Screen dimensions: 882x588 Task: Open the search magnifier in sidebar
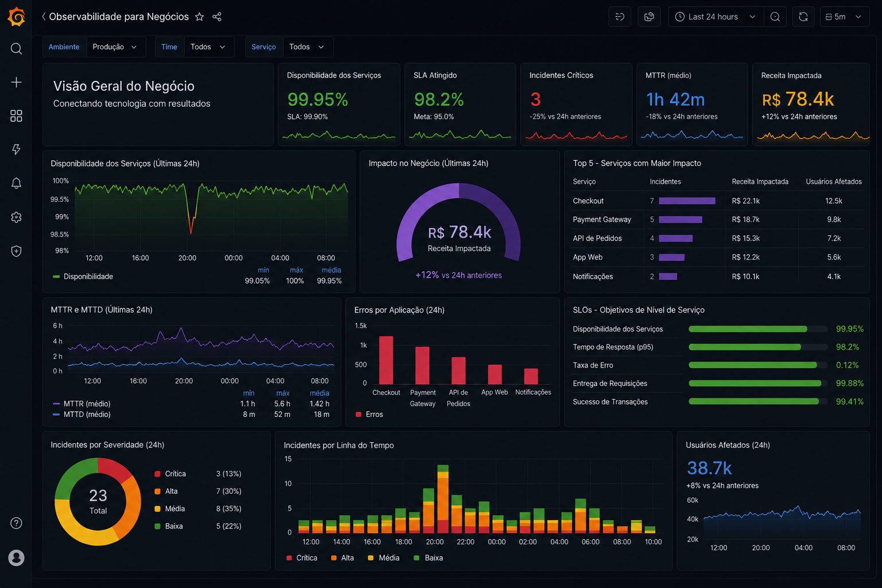point(17,49)
